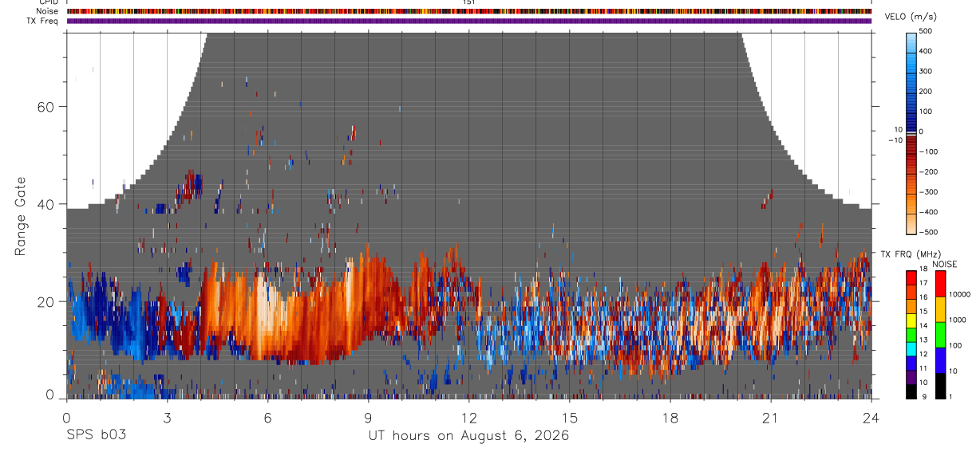Select the UT hours on August 6, 2026 label
This screenshot has width=980, height=452.
[x=468, y=436]
